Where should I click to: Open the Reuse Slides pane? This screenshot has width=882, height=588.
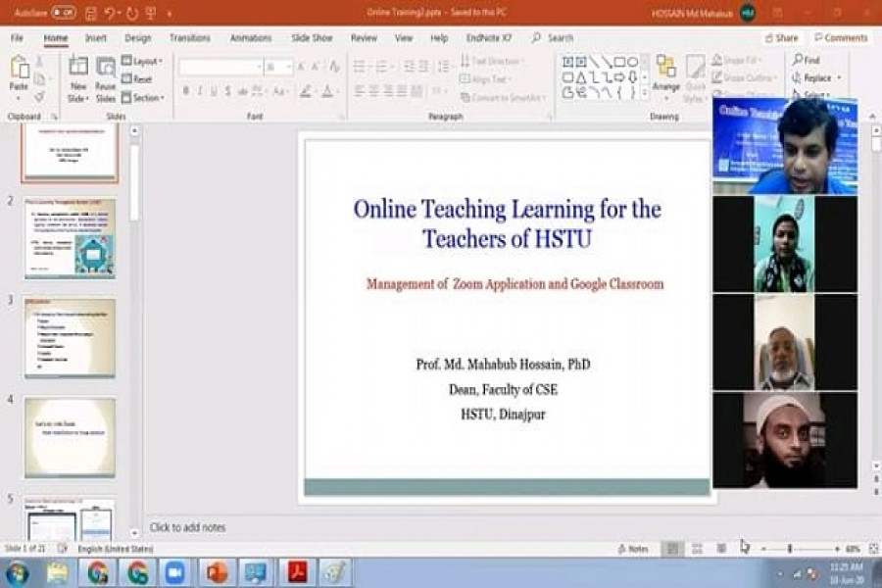pos(105,71)
